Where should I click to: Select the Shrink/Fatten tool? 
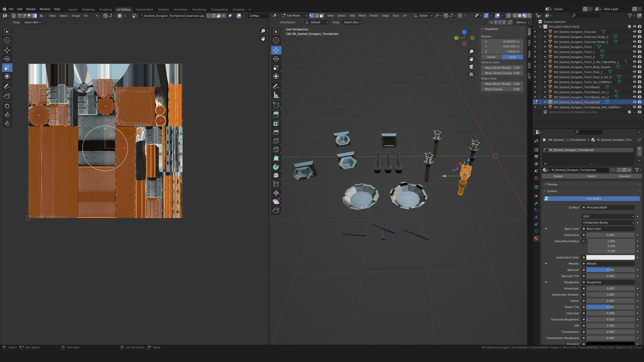[276, 193]
